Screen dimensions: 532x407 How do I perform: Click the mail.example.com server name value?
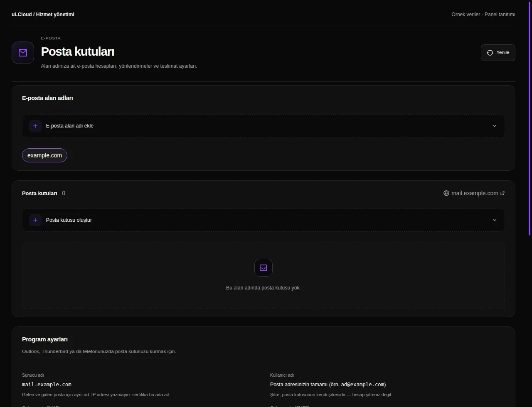[47, 385]
